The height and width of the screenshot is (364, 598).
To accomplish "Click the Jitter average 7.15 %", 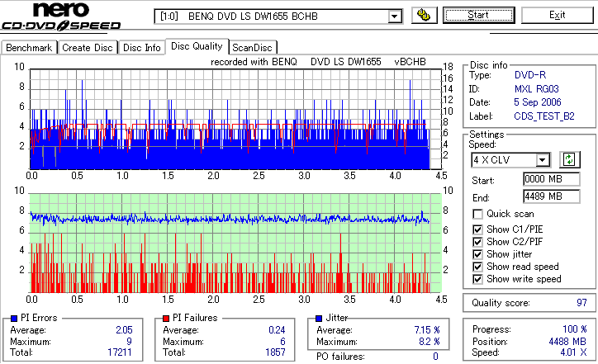I will point(427,330).
